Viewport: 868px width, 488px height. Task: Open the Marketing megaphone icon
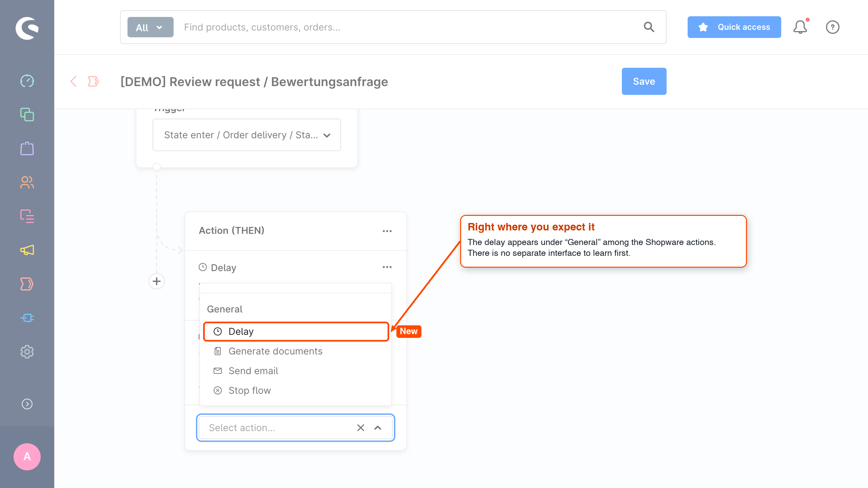pyautogui.click(x=27, y=250)
